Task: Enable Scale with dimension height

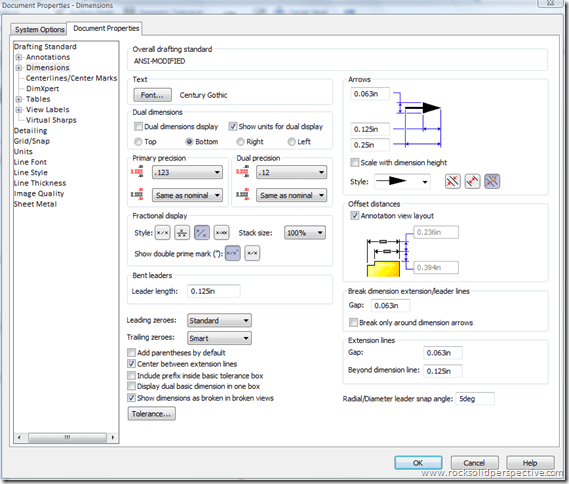Action: [355, 162]
